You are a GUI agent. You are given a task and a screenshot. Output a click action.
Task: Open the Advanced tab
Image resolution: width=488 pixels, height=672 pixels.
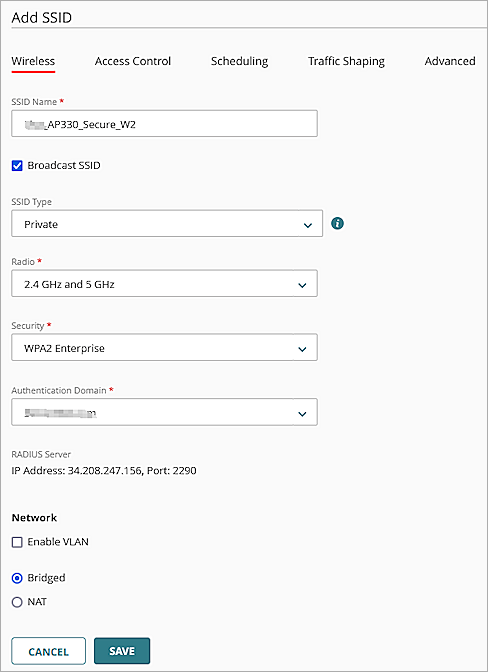(x=450, y=61)
